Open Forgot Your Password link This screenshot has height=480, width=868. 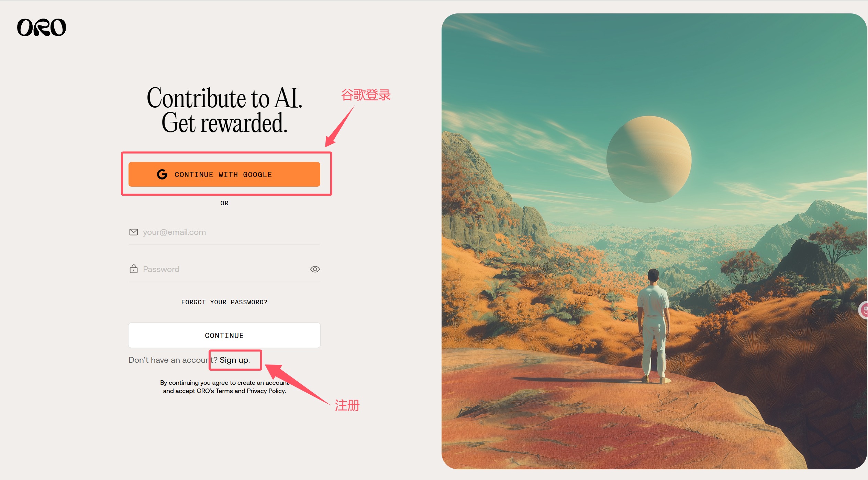click(224, 302)
